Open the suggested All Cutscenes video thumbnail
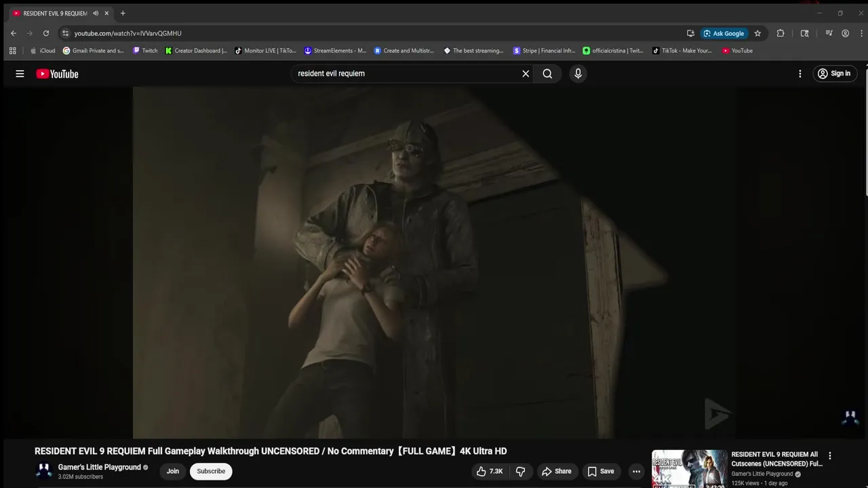The height and width of the screenshot is (488, 868). 690,469
